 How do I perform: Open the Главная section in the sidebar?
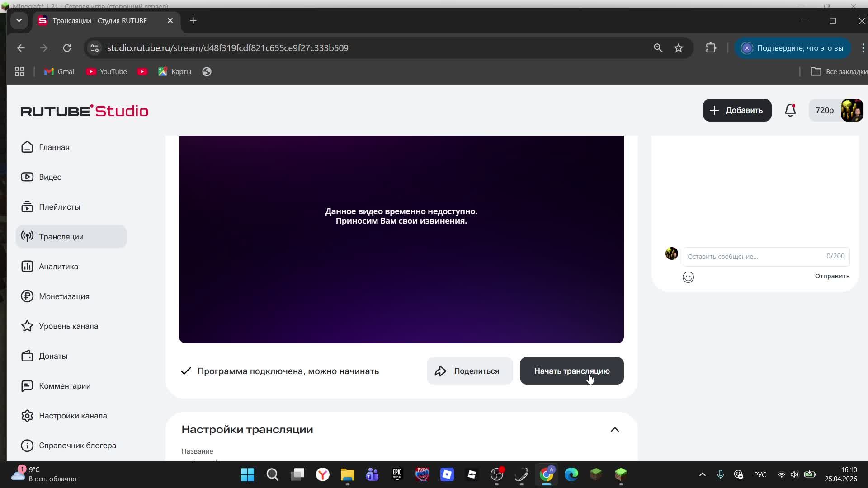54,147
